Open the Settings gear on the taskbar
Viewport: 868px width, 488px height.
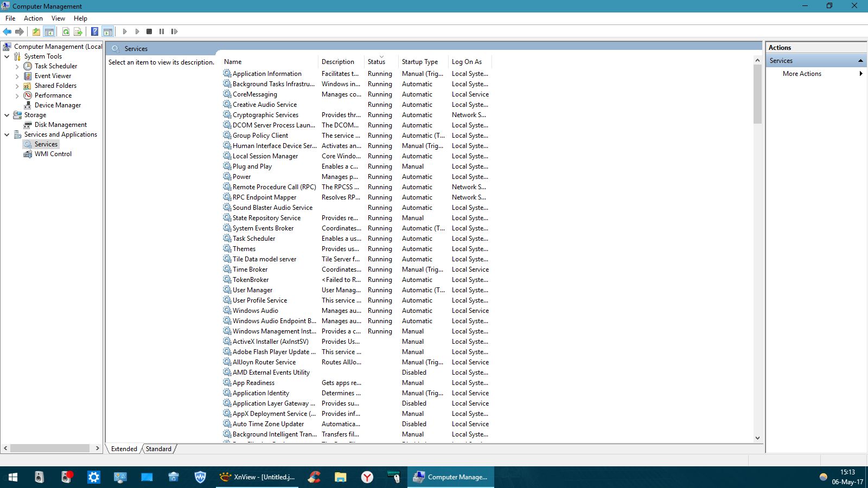94,477
